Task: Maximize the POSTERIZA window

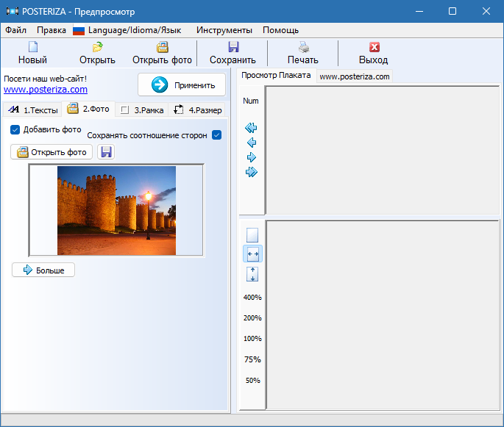Action: pos(452,11)
